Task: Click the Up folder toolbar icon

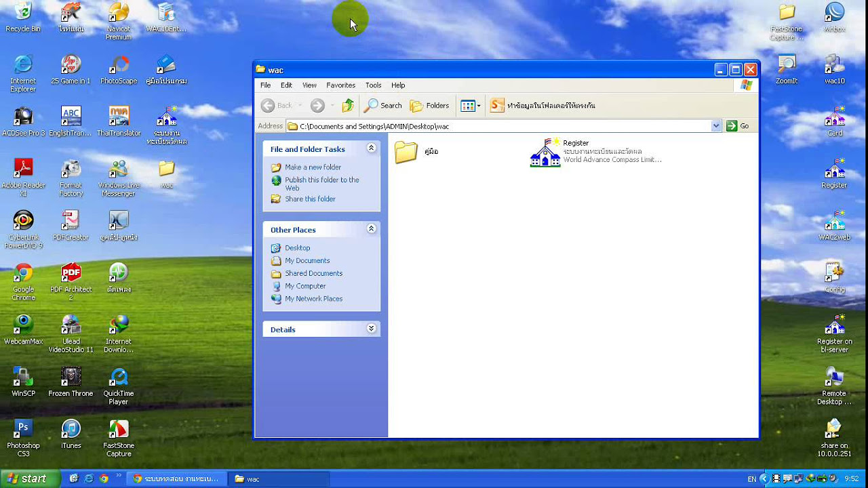Action: tap(348, 105)
